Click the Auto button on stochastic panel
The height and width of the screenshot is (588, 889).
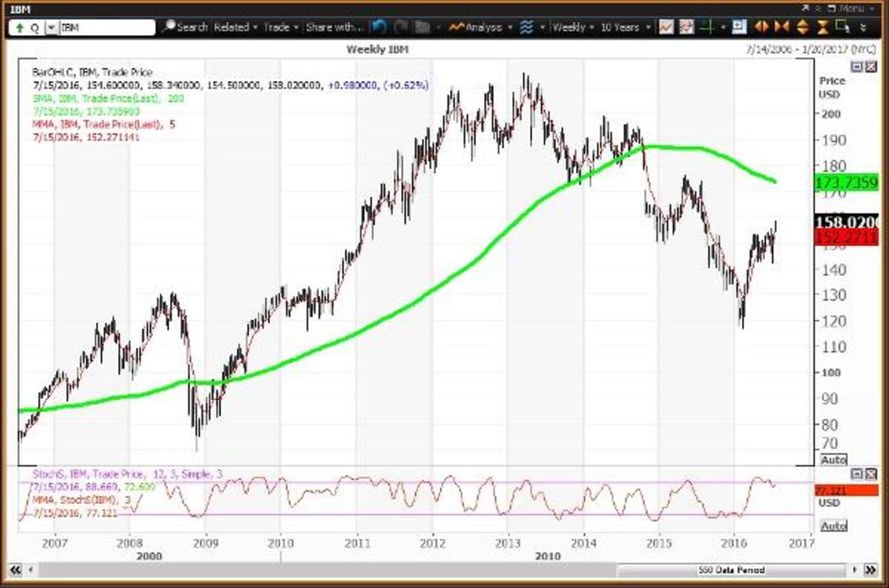[833, 526]
